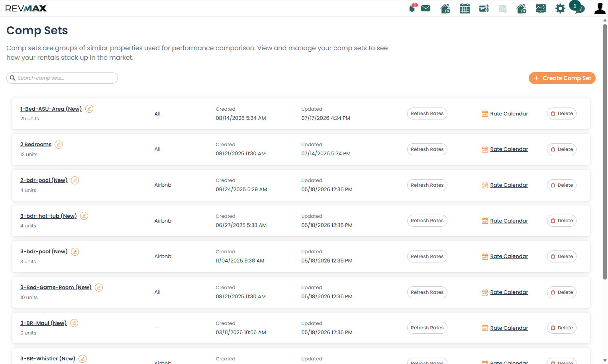This screenshot has width=608, height=364.
Task: Click the greyed-out map icon in the header
Action: [503, 8]
